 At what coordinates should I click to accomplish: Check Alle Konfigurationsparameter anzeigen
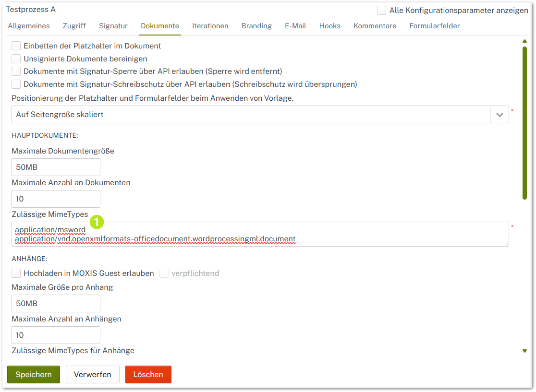tap(382, 11)
